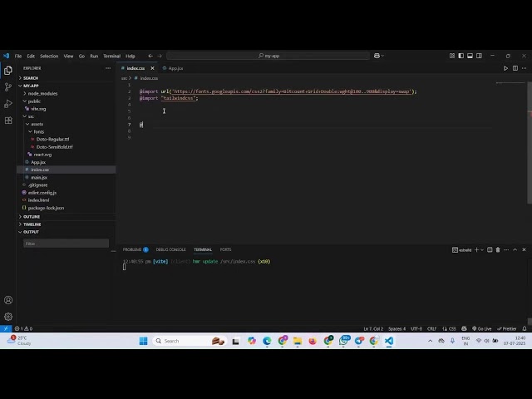Expand the SEARCH section
The image size is (532, 399).
[x=66, y=78]
